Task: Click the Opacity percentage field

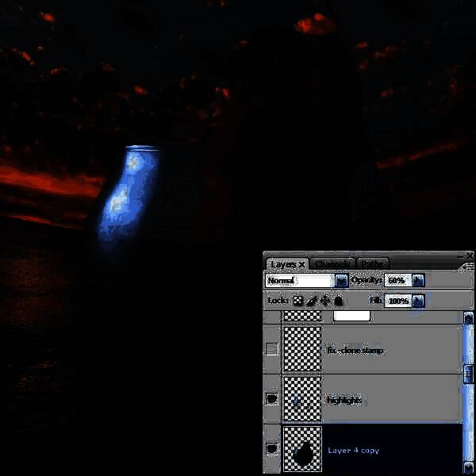Action: pos(397,281)
